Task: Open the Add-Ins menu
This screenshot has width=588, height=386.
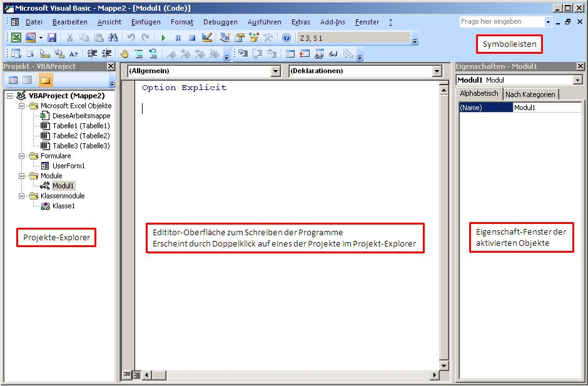Action: click(332, 22)
